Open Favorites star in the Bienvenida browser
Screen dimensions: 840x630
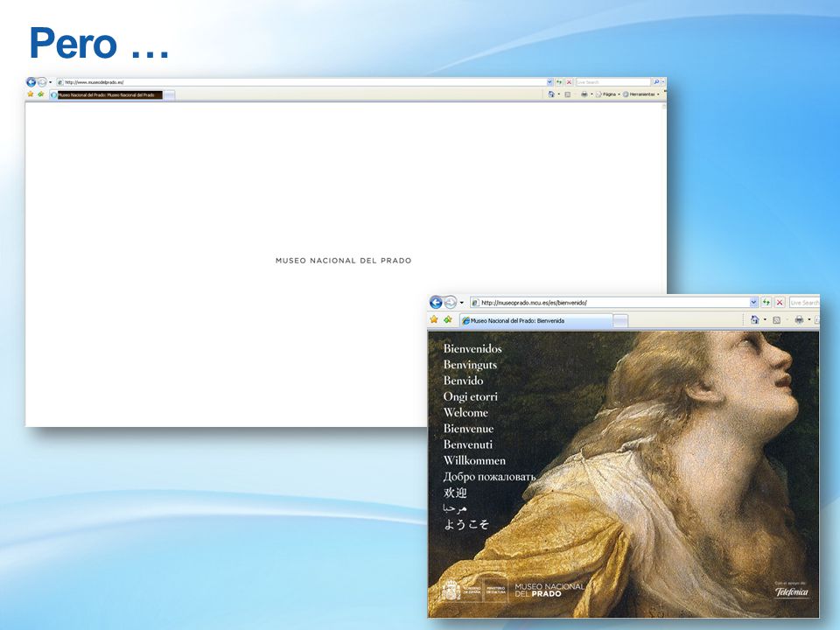pyautogui.click(x=435, y=320)
